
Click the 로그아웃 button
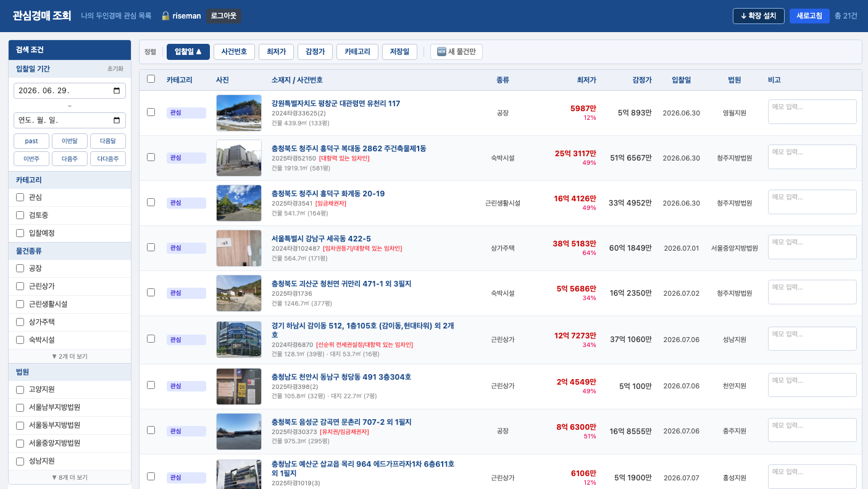click(223, 16)
